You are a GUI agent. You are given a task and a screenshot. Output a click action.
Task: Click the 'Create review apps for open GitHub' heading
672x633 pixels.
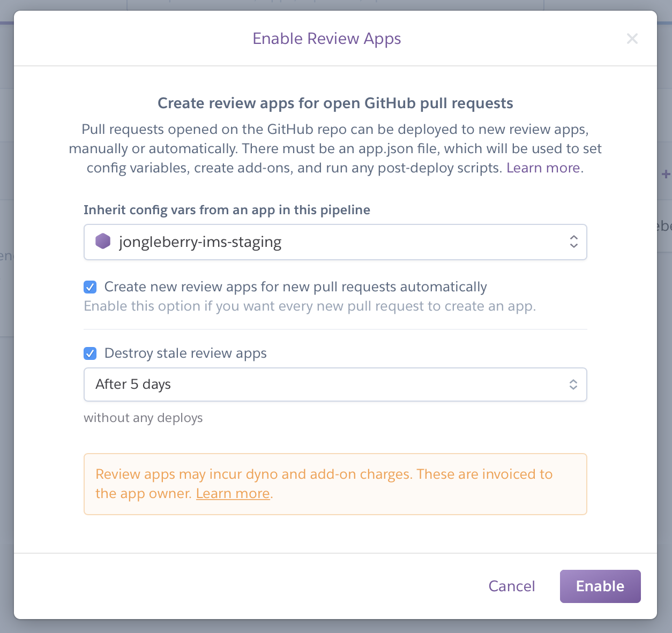[335, 103]
